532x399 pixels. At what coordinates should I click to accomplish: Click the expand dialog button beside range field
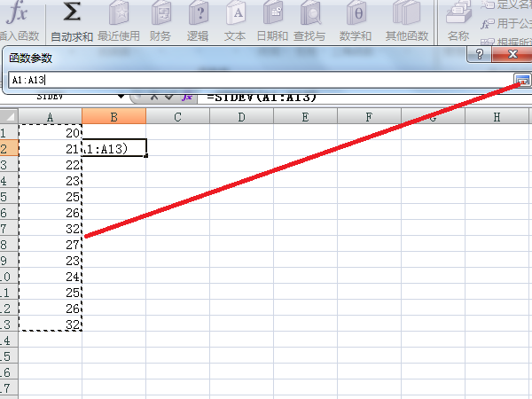(x=521, y=80)
